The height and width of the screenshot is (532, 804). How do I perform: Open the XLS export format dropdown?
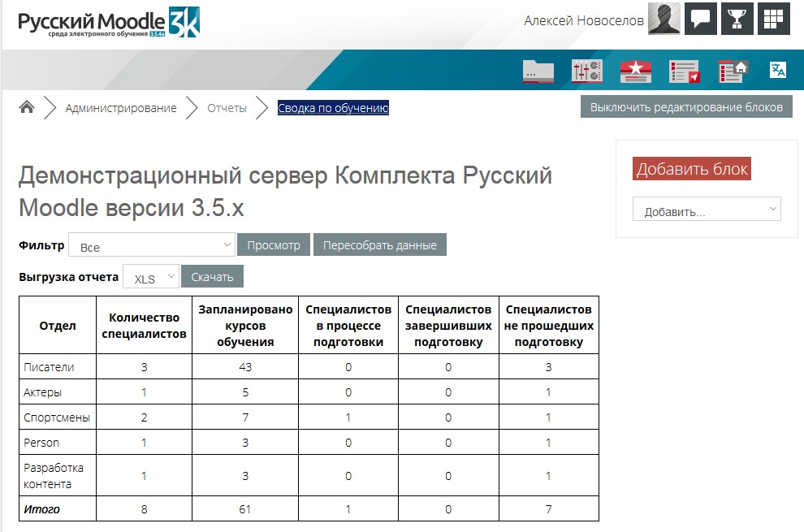tap(151, 276)
